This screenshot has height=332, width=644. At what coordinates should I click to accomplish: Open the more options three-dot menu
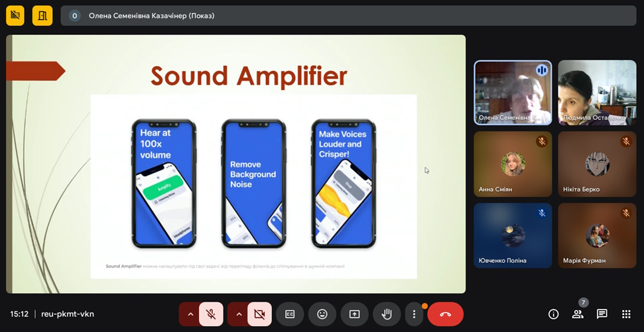click(414, 314)
